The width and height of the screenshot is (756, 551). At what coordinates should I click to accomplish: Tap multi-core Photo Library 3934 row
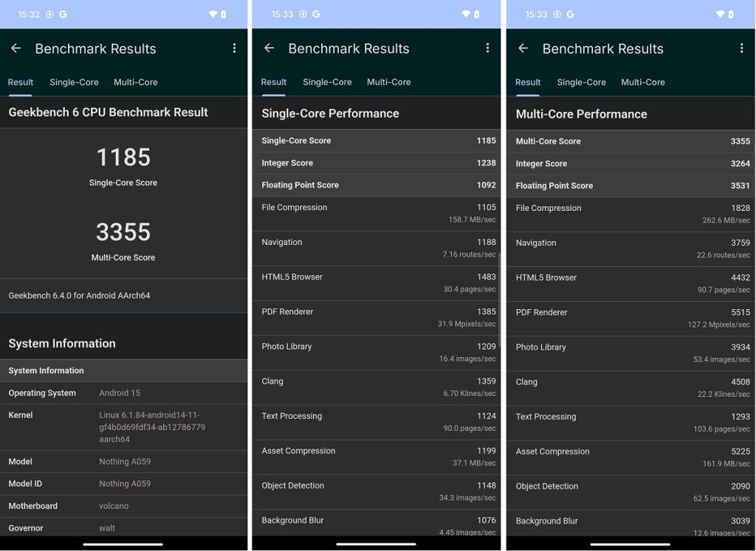630,353
